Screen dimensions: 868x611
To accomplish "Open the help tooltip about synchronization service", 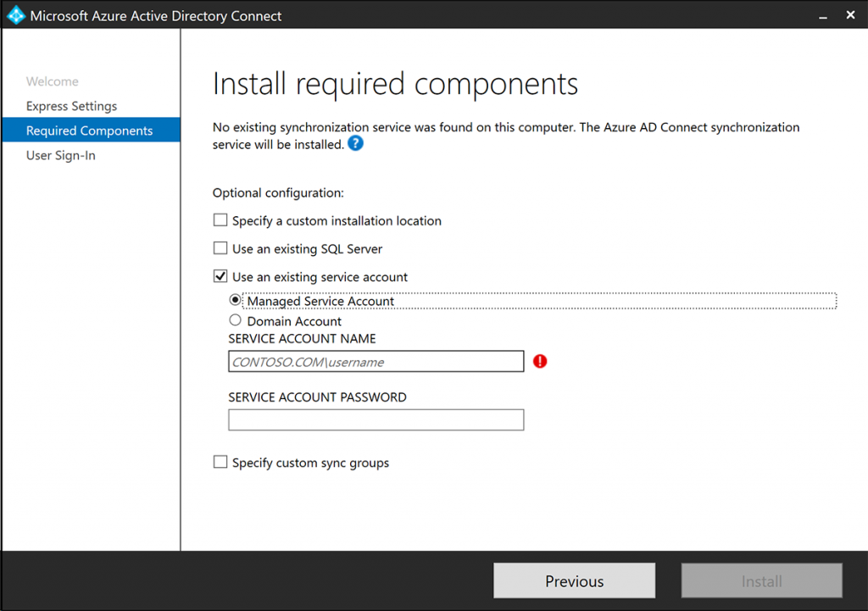I will (x=355, y=143).
